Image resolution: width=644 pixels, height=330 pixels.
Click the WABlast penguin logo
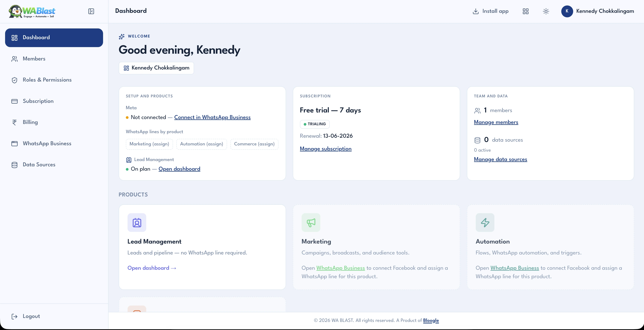point(32,11)
